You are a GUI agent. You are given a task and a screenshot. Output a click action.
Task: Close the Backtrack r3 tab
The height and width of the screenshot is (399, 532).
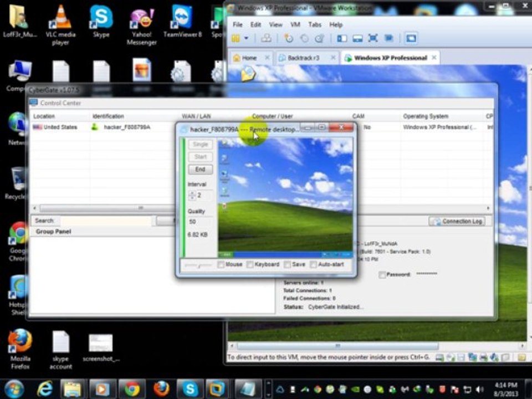(x=333, y=58)
